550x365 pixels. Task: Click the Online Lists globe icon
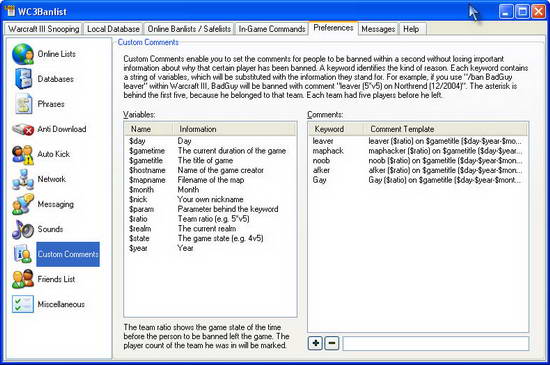(x=23, y=54)
